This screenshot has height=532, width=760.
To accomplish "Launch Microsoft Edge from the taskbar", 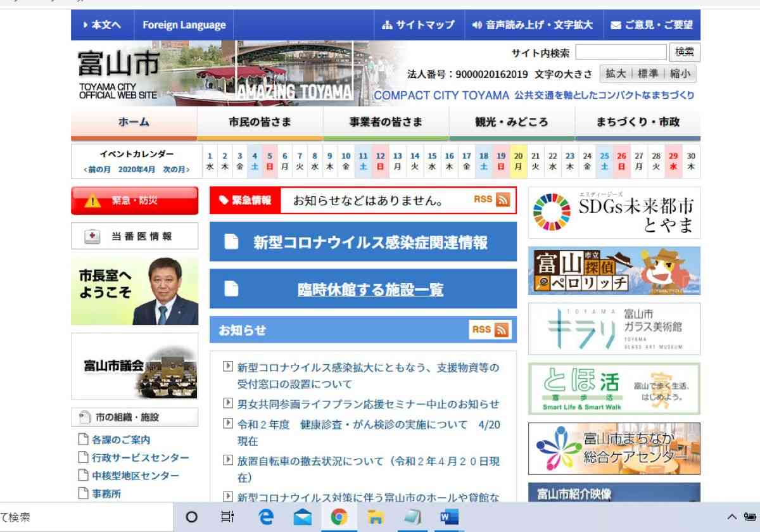I will (267, 517).
